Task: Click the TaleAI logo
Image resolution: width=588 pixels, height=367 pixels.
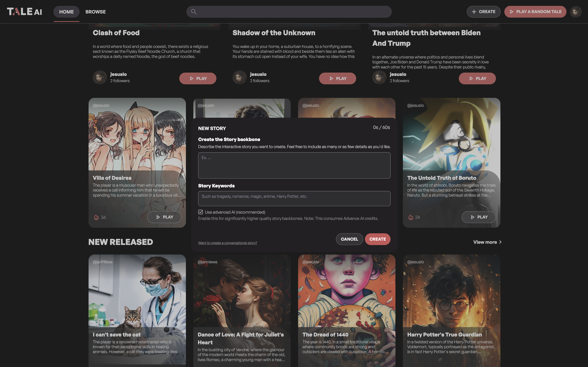Action: tap(24, 12)
